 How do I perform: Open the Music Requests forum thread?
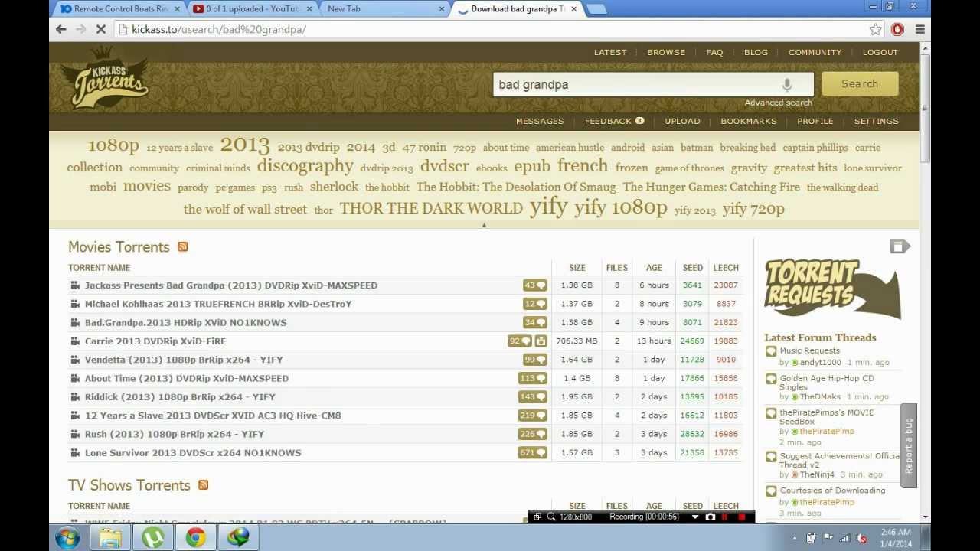pyautogui.click(x=810, y=350)
